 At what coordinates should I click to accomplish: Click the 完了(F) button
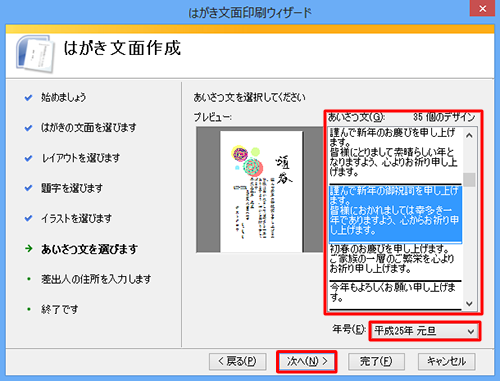[x=376, y=362]
